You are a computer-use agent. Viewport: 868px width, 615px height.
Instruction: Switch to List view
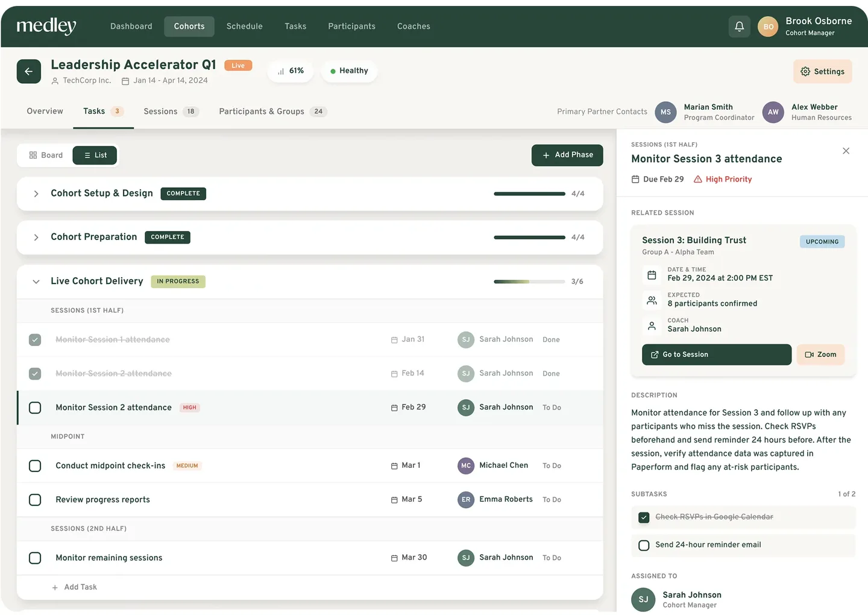[95, 156]
